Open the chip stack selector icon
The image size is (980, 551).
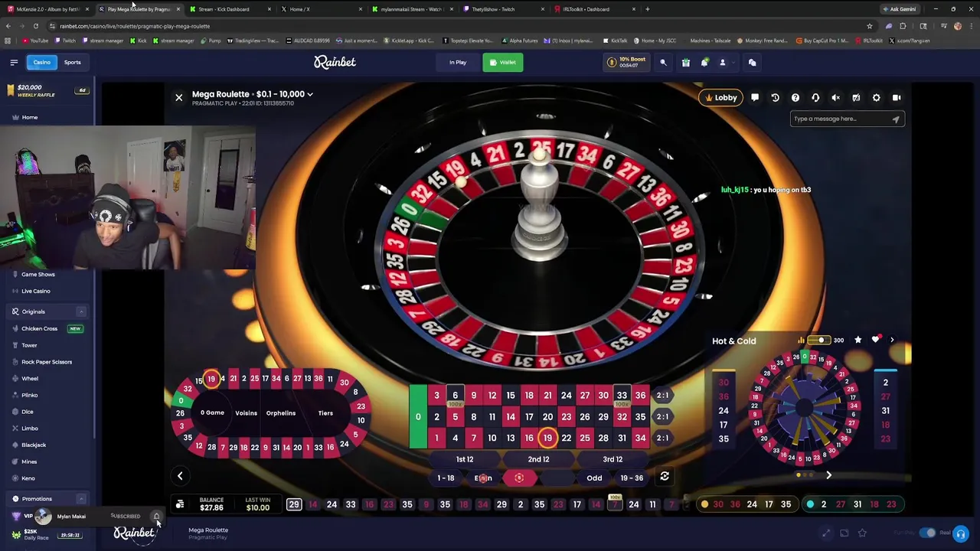pyautogui.click(x=180, y=504)
